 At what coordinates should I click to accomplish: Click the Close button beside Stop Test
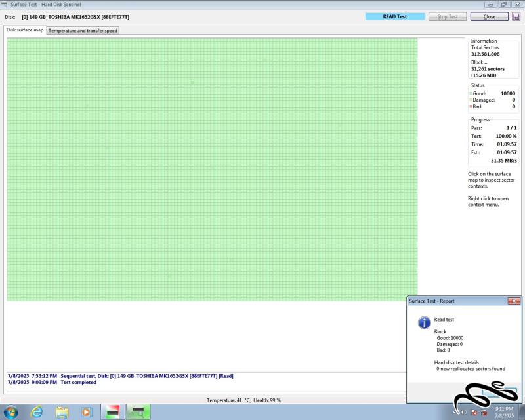pos(489,16)
